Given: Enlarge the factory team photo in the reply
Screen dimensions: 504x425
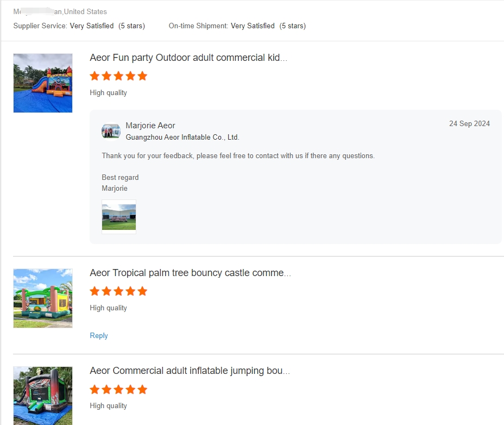Looking at the screenshot, I should coord(119,217).
